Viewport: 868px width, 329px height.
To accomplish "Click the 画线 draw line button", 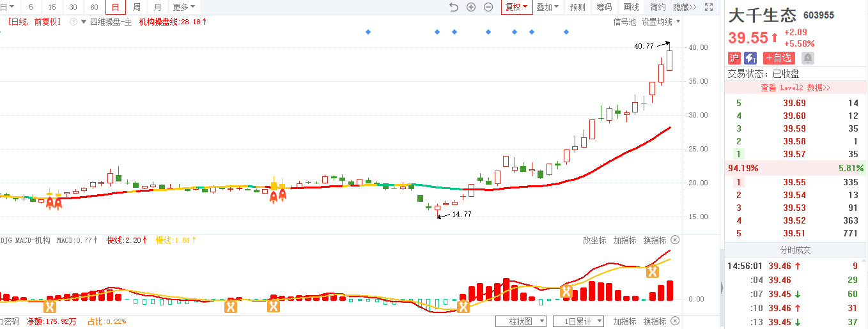I will click(631, 7).
